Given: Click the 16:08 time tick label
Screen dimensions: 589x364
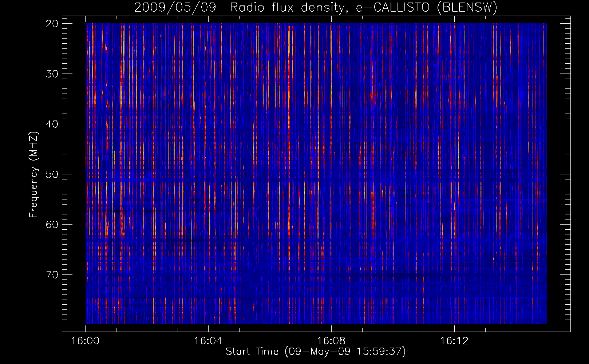Looking at the screenshot, I should 331,341.
